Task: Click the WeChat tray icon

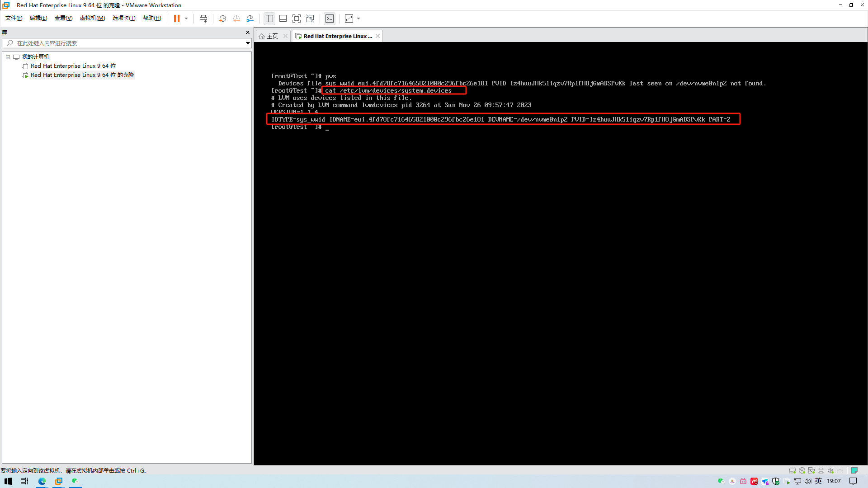Action: click(721, 481)
